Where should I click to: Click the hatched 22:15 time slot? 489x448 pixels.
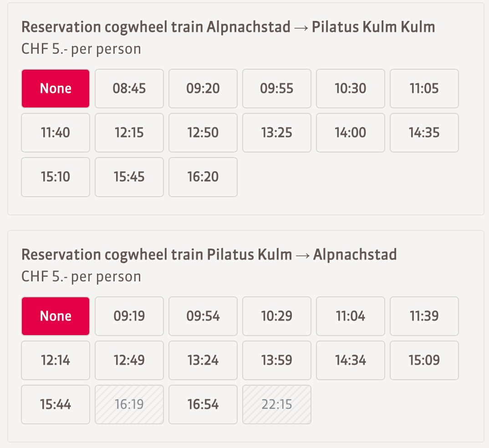277,404
